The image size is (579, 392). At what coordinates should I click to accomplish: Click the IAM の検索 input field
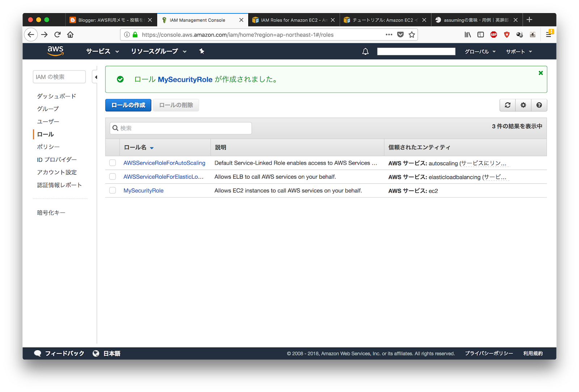coord(59,77)
